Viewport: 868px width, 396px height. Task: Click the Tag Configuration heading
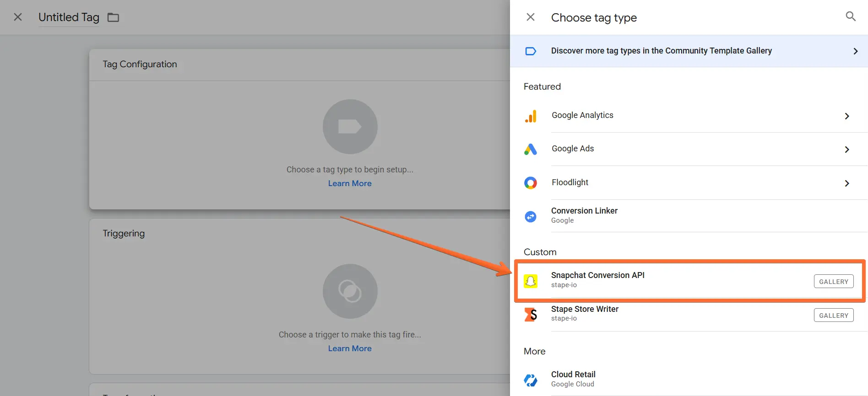click(x=140, y=64)
